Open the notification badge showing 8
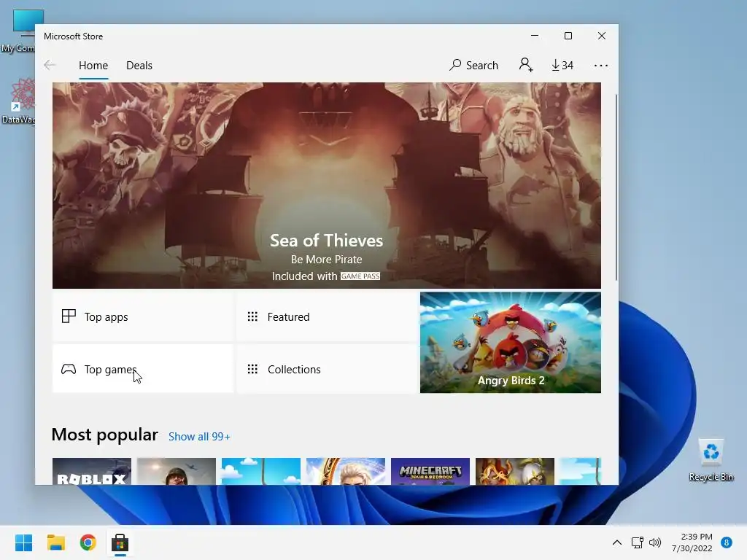This screenshot has height=560, width=747. (727, 542)
